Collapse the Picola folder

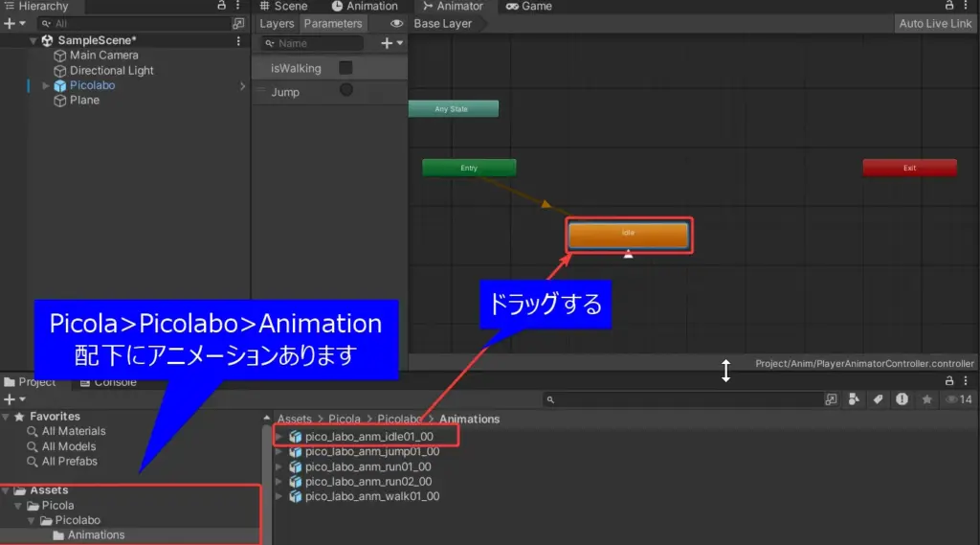coord(18,506)
